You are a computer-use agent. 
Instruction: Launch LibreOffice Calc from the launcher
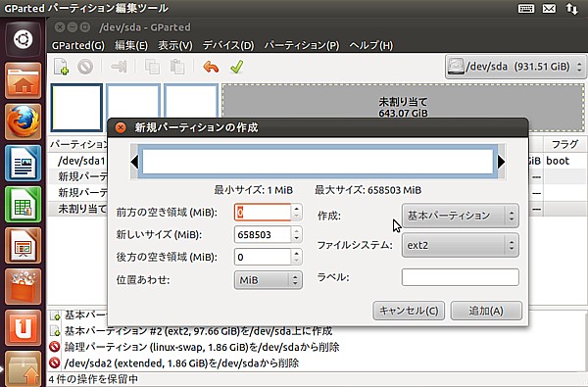pyautogui.click(x=24, y=205)
